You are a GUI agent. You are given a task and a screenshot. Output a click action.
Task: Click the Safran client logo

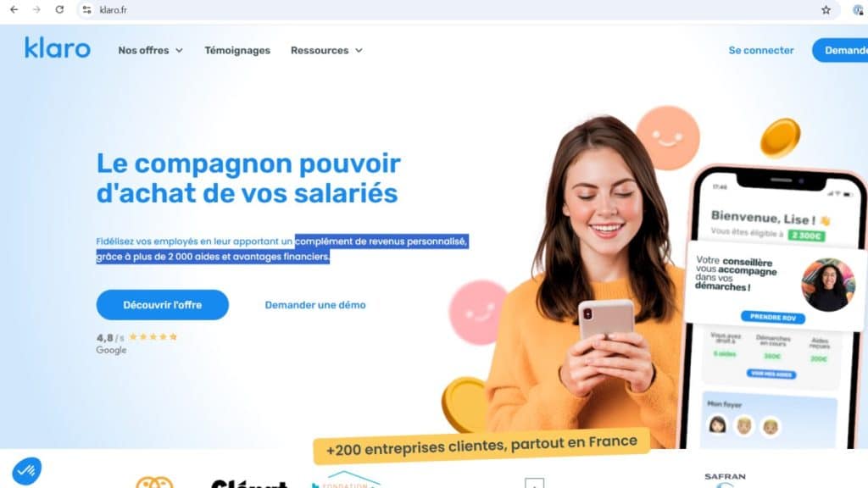point(725,480)
